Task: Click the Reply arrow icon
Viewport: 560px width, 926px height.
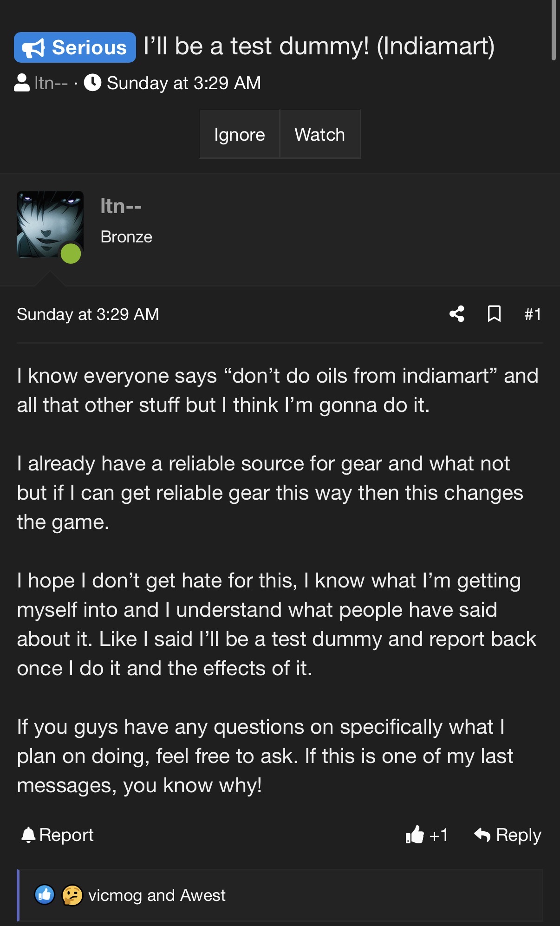Action: [x=482, y=835]
